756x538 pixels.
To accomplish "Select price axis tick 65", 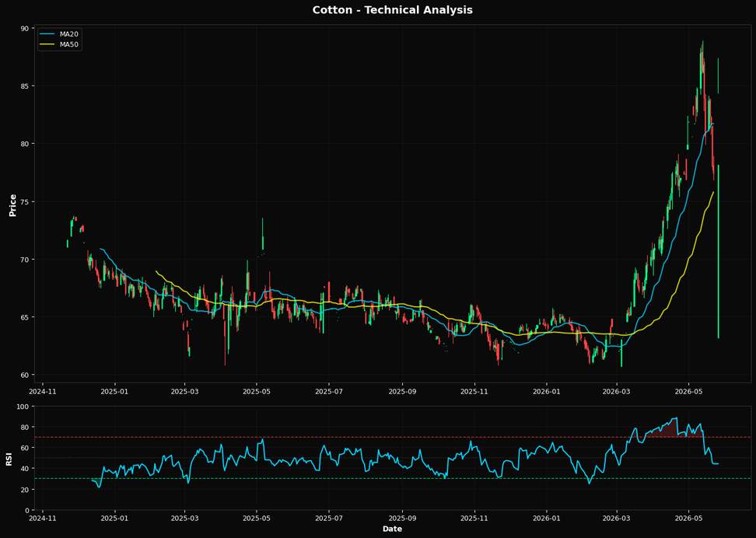I will pyautogui.click(x=24, y=317).
